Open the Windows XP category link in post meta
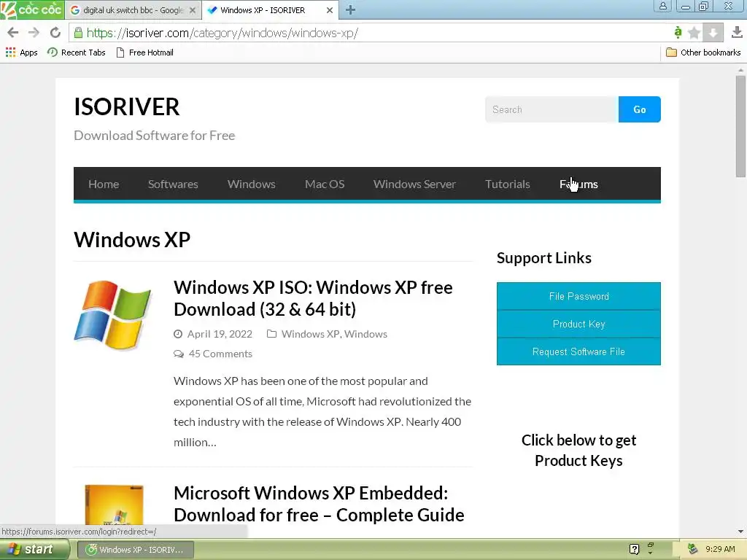The height and width of the screenshot is (560, 747). 310,334
